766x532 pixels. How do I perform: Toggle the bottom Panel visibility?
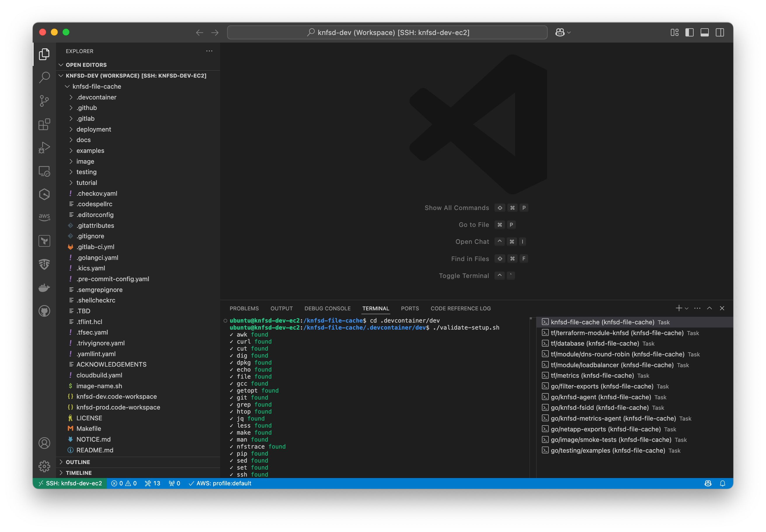click(x=704, y=32)
